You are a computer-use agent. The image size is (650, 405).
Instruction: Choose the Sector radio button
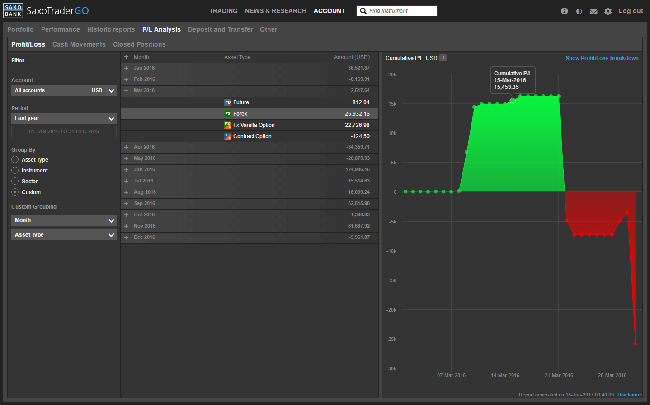click(x=14, y=181)
